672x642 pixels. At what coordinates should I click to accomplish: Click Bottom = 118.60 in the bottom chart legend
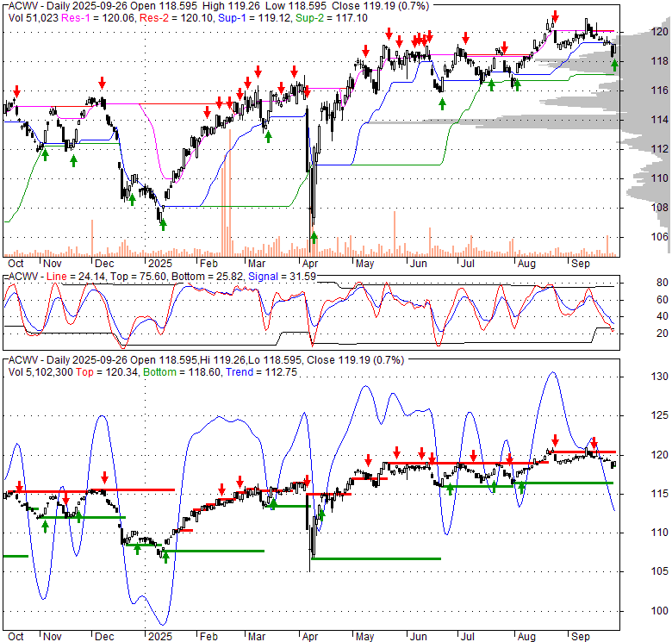point(182,372)
